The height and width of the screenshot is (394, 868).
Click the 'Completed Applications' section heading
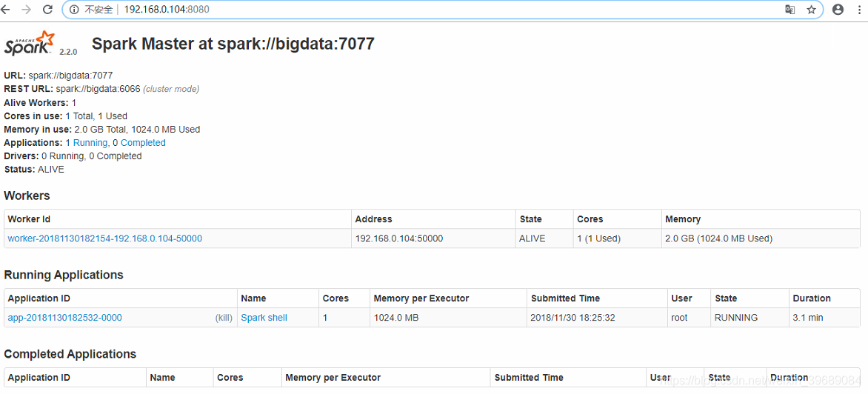click(70, 353)
